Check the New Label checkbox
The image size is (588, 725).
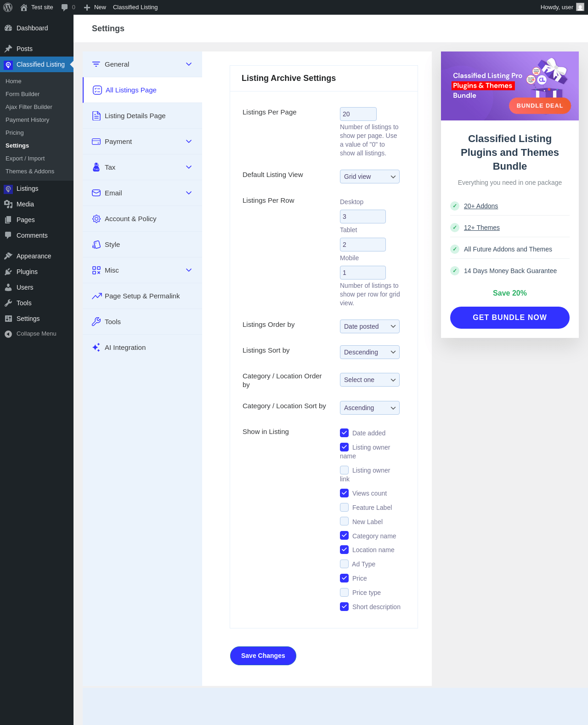(x=344, y=521)
